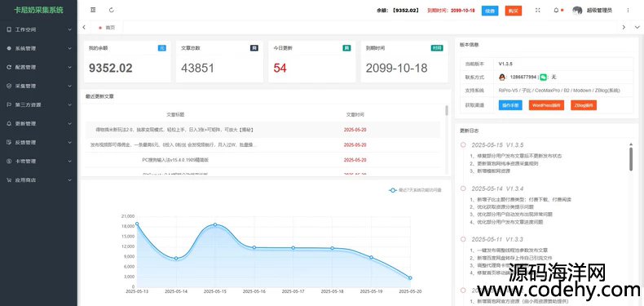Toggle the 最近7天系统功能访问量 chart legend
The height and width of the screenshot is (306, 644).
pyautogui.click(x=415, y=190)
